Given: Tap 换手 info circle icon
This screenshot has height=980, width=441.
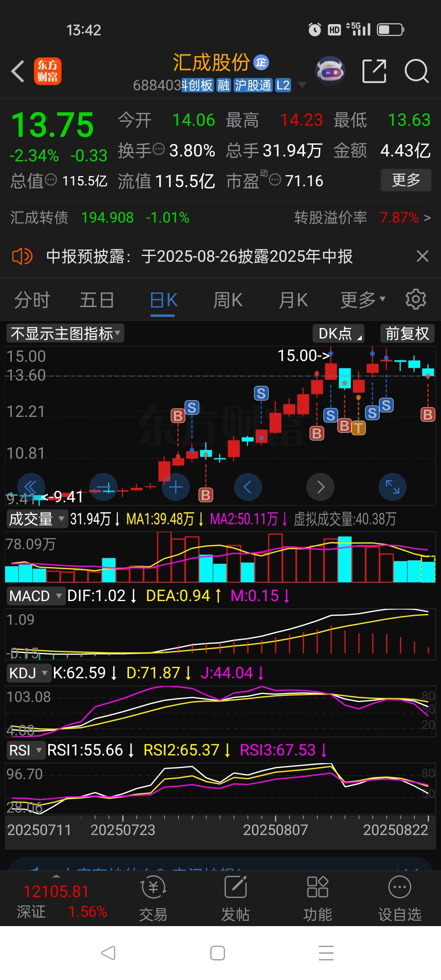Looking at the screenshot, I should (158, 149).
